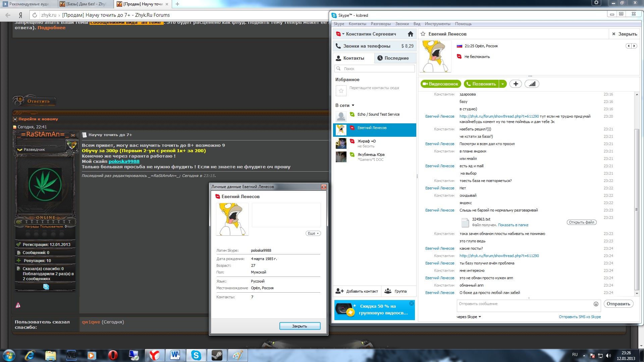Close the Skype video promo banner

[412, 303]
